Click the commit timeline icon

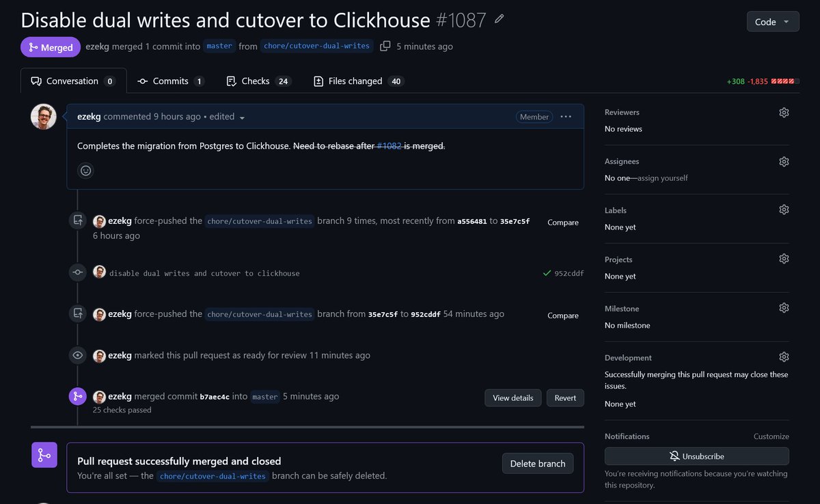78,272
